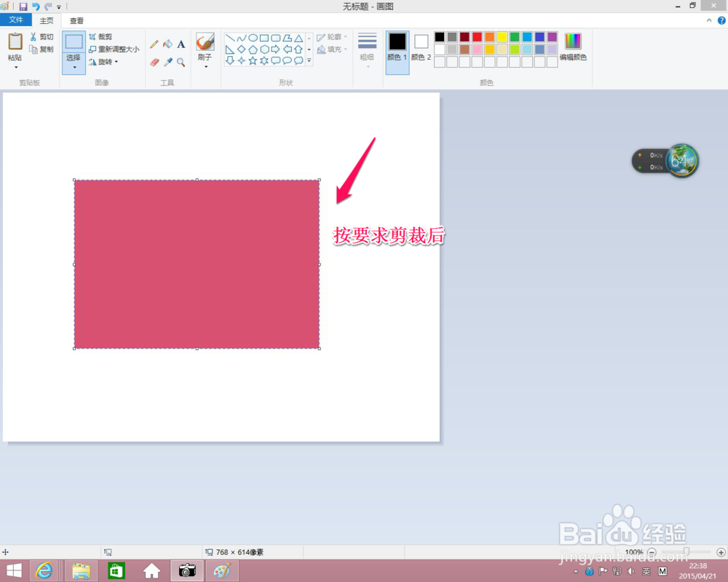Choose the right arrow shape

click(276, 49)
